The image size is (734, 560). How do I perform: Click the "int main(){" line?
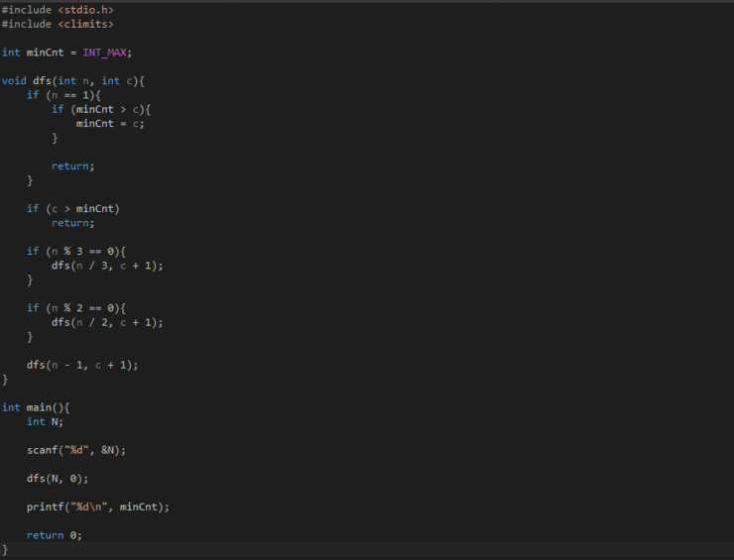[x=36, y=407]
